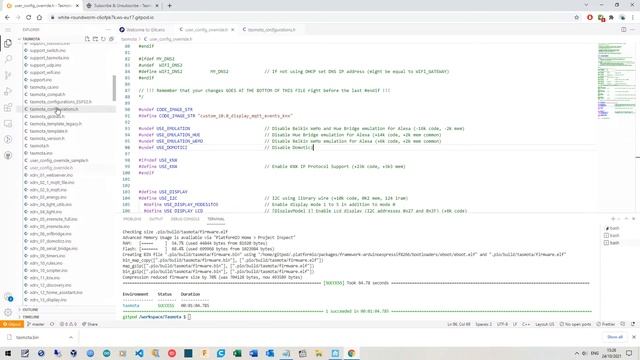Go back in browser history
The width and height of the screenshot is (640, 360).
point(7,18)
